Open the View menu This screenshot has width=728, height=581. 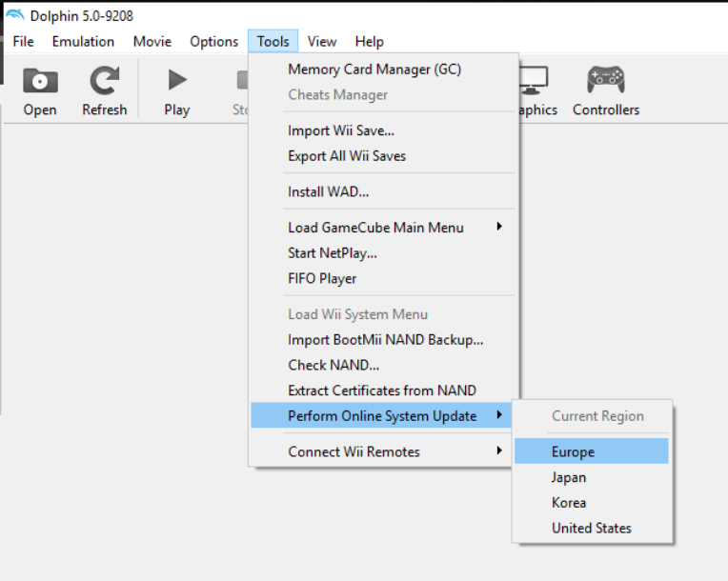(x=322, y=41)
